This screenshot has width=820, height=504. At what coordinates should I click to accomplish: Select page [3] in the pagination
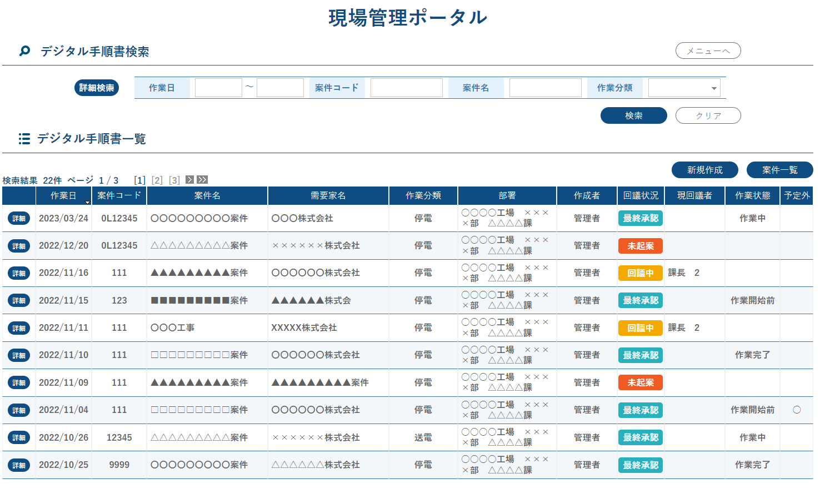(174, 180)
